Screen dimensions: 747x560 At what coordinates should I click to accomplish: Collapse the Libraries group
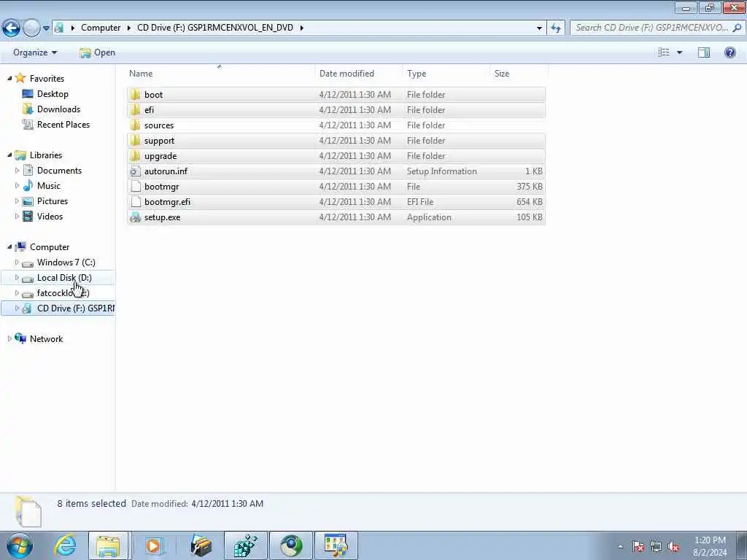click(9, 155)
